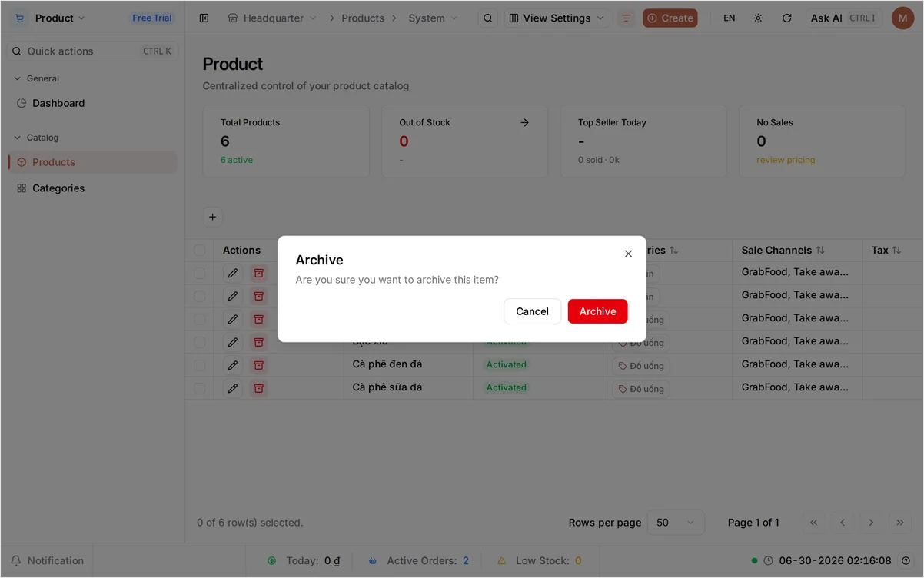The image size is (924, 578).
Task: Click the Active Orders status item
Action: tap(419, 560)
